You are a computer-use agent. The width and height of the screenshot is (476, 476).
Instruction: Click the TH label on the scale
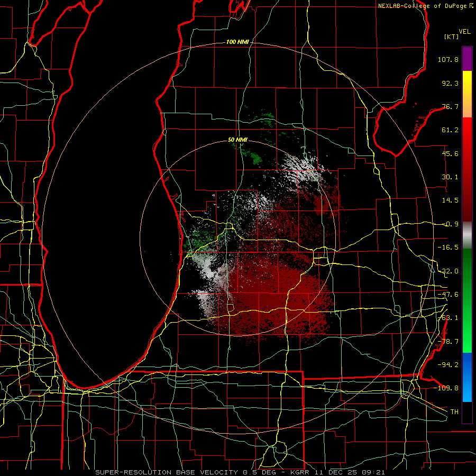pyautogui.click(x=454, y=411)
